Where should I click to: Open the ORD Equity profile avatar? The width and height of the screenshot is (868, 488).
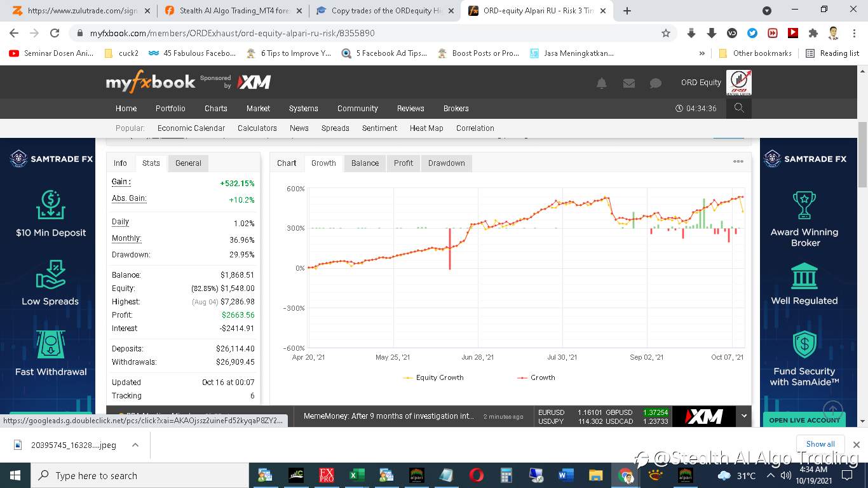pyautogui.click(x=738, y=83)
